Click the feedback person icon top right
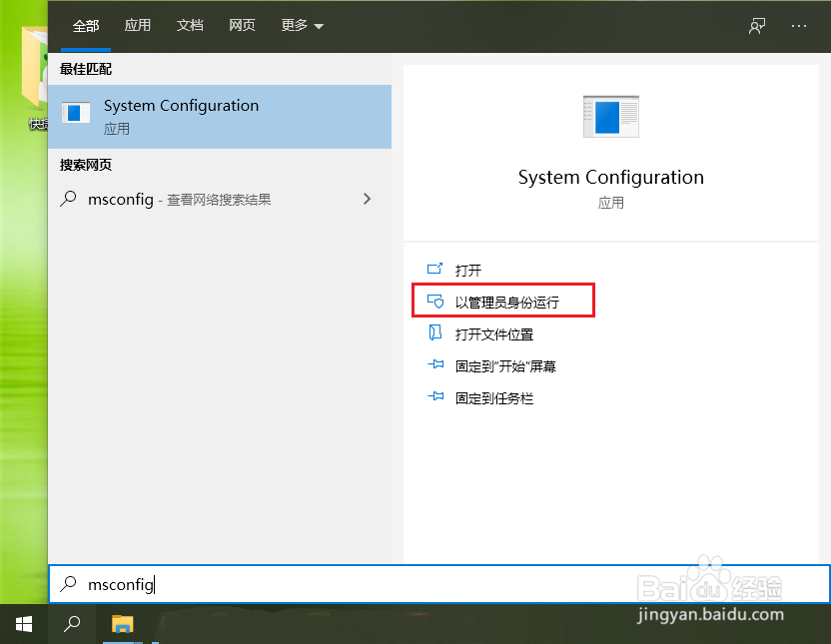The height and width of the screenshot is (644, 831). (x=756, y=26)
